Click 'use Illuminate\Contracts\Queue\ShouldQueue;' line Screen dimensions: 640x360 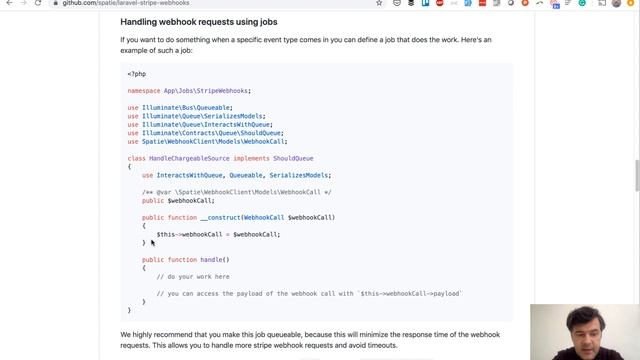tap(205, 133)
